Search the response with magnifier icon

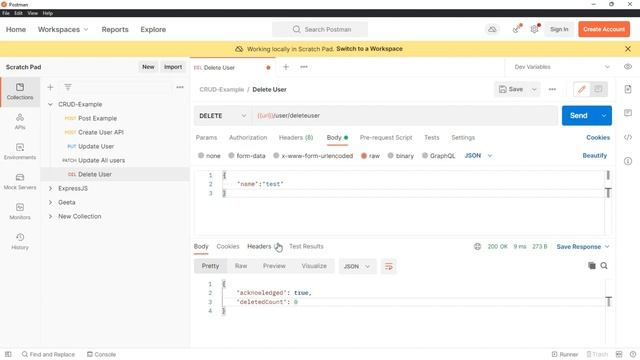coord(604,266)
